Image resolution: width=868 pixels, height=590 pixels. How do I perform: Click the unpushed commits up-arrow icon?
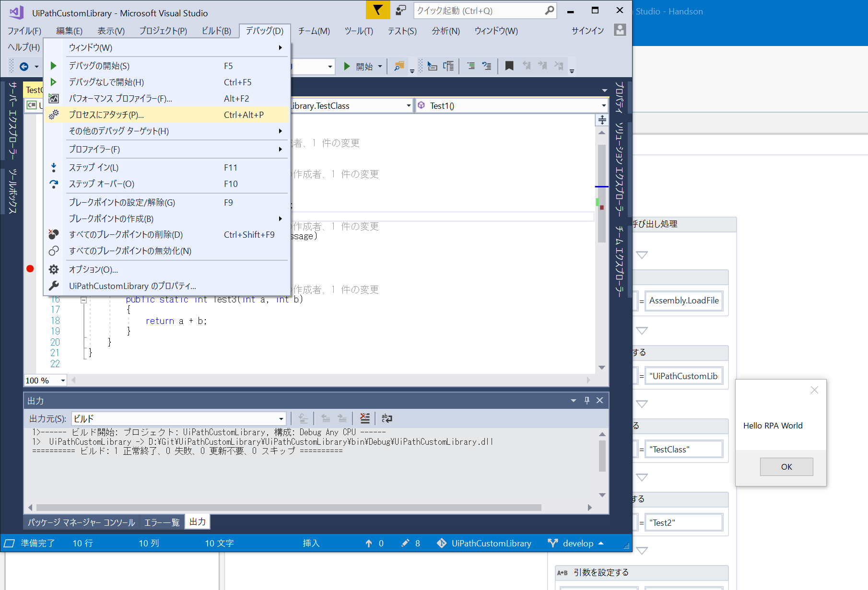(x=369, y=543)
